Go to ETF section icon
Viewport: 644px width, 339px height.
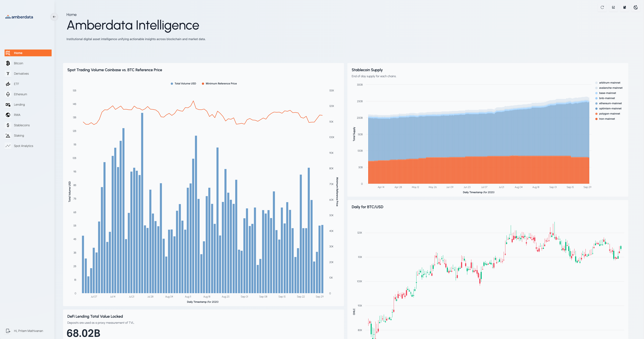coord(8,84)
